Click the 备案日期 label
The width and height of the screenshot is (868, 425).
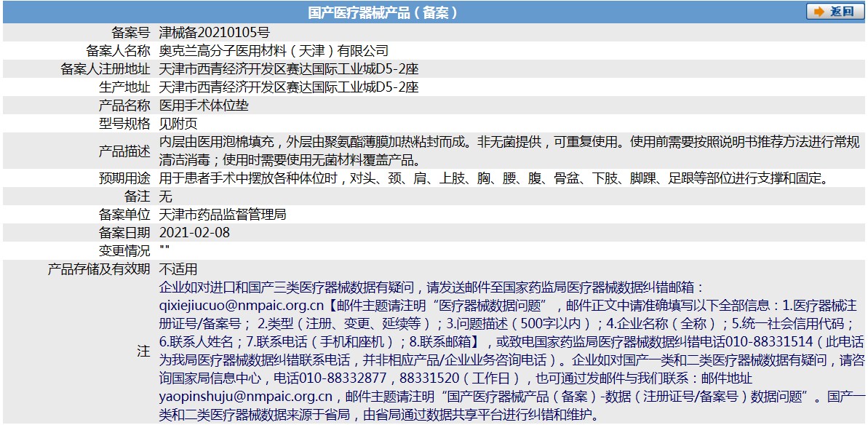124,232
